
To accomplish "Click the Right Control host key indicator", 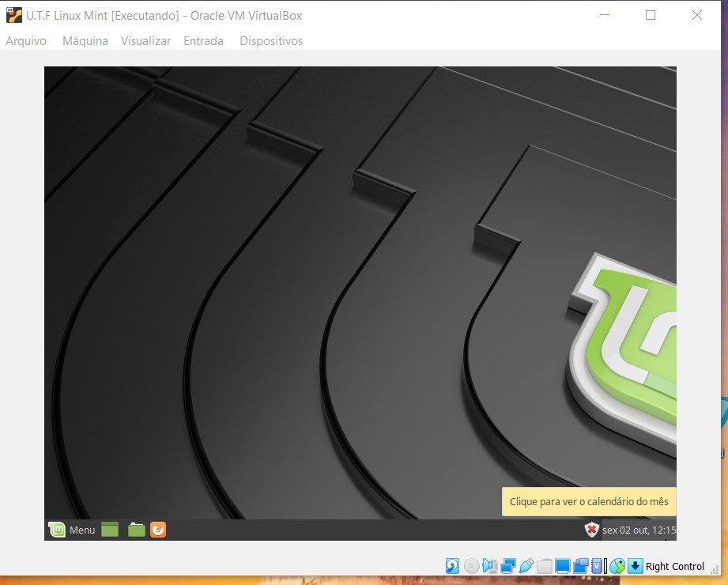I will (x=674, y=566).
